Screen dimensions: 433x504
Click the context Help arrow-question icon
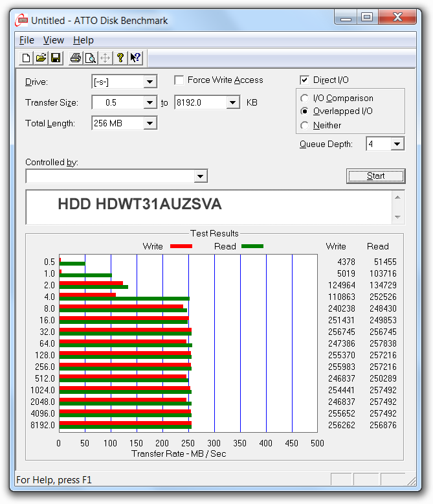135,58
